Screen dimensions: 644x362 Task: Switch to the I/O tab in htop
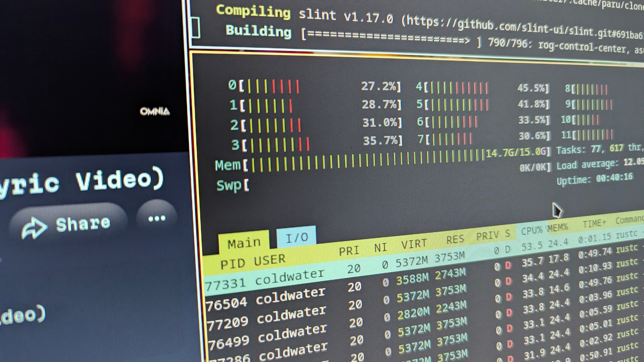[296, 237]
